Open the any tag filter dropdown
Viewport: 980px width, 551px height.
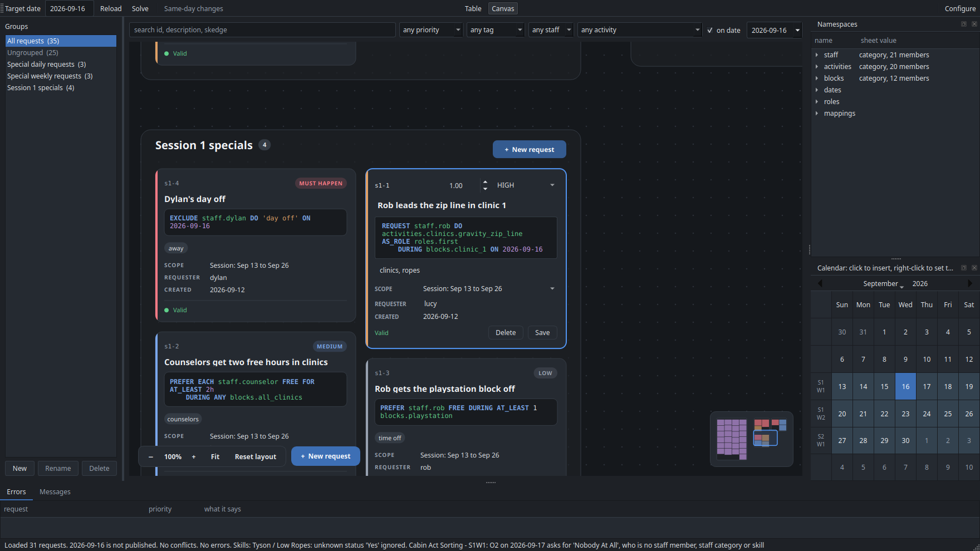pos(496,30)
